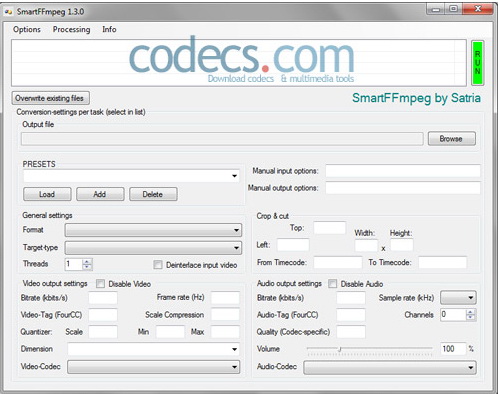This screenshot has height=394, width=498.
Task: Click the Quantizer Max field
Action: pos(225,332)
